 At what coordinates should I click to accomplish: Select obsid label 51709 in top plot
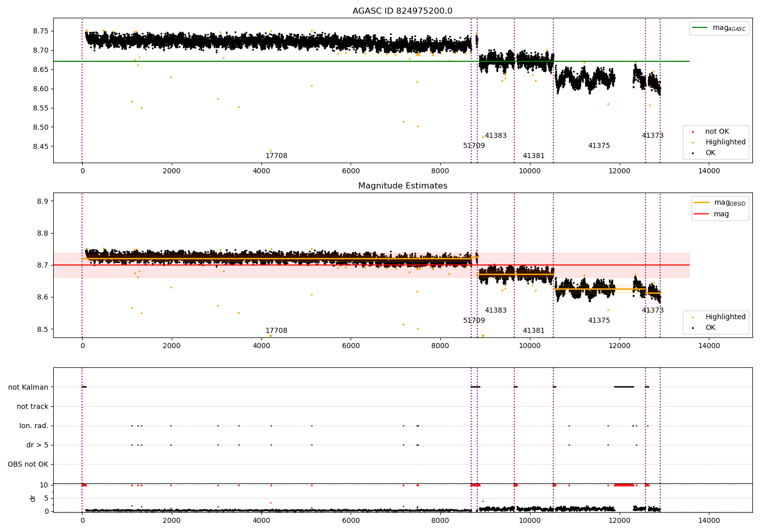click(474, 146)
